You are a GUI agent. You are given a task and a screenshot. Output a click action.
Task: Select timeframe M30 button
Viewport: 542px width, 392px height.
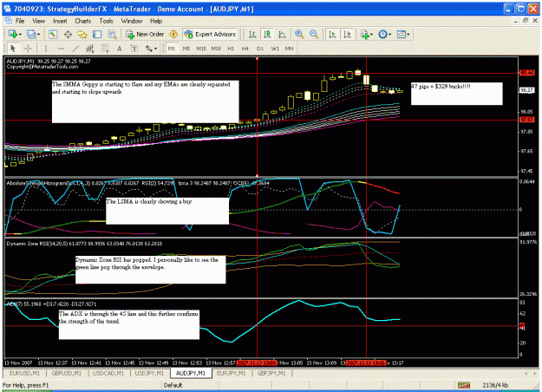216,49
